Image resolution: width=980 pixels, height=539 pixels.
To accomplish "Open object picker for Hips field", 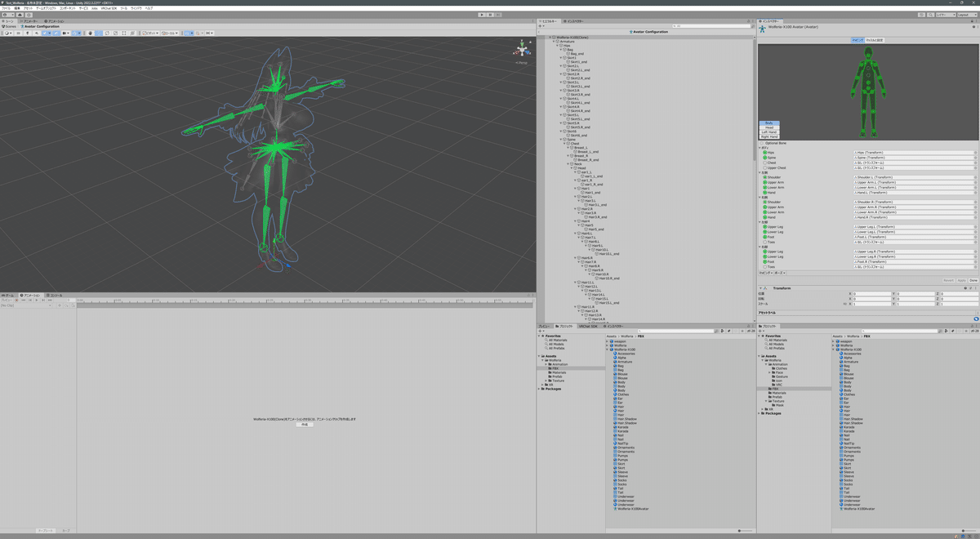I will pyautogui.click(x=975, y=153).
